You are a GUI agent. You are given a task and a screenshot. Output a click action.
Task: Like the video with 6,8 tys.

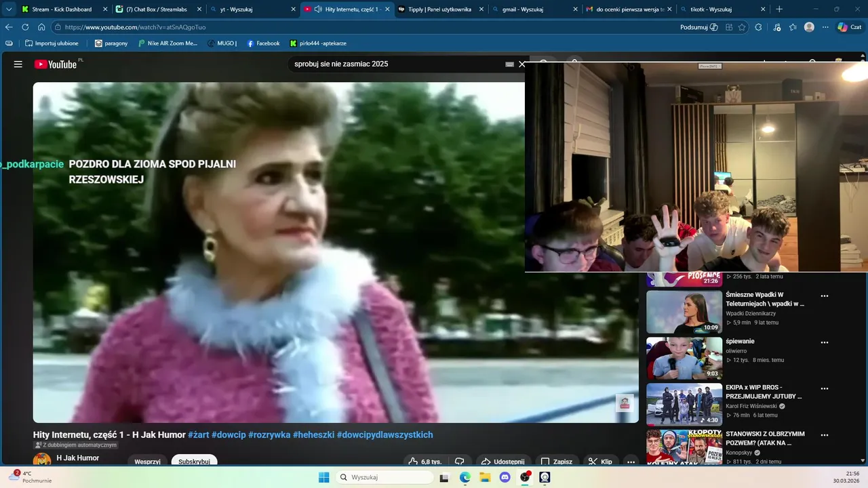point(425,462)
